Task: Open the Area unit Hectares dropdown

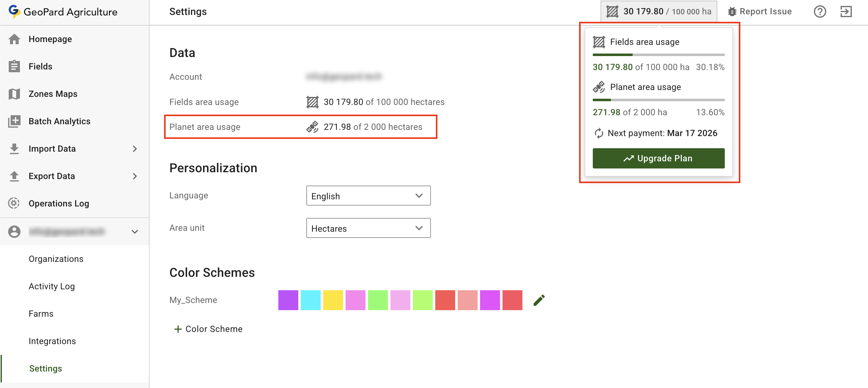Action: tap(368, 228)
